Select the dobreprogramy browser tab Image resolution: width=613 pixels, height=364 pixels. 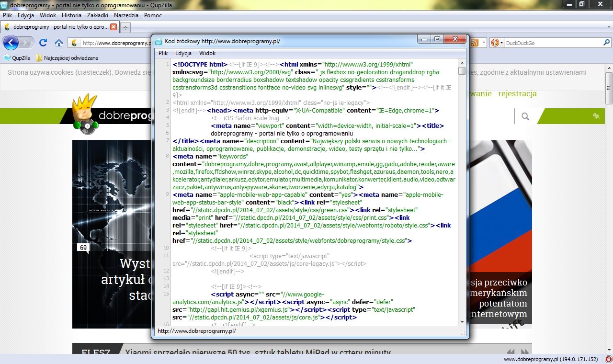point(60,27)
